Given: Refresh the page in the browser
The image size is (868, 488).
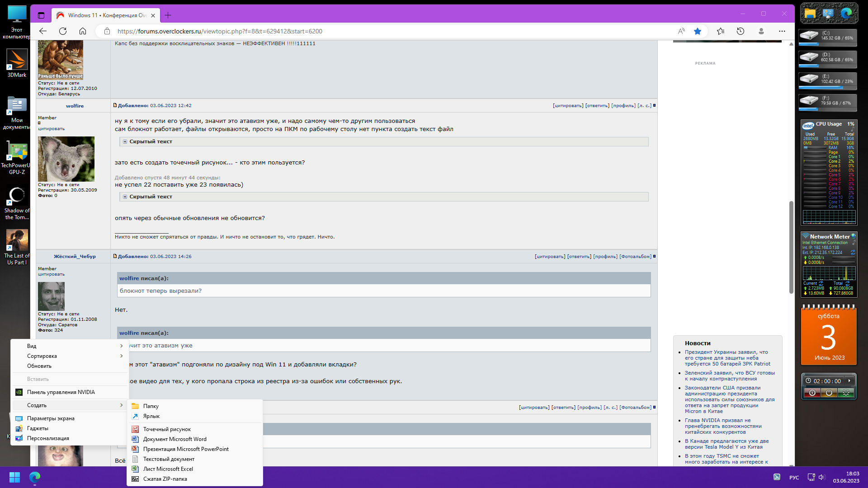Looking at the screenshot, I should (63, 31).
